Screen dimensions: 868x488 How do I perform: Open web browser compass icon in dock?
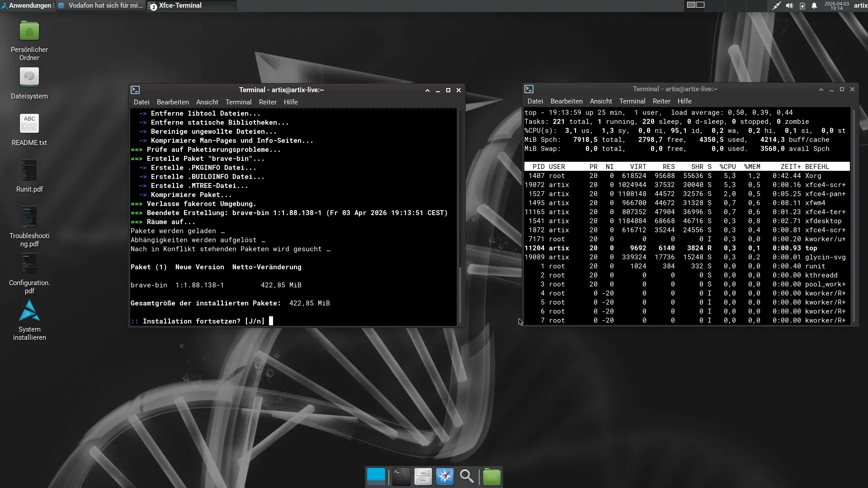[x=445, y=477]
